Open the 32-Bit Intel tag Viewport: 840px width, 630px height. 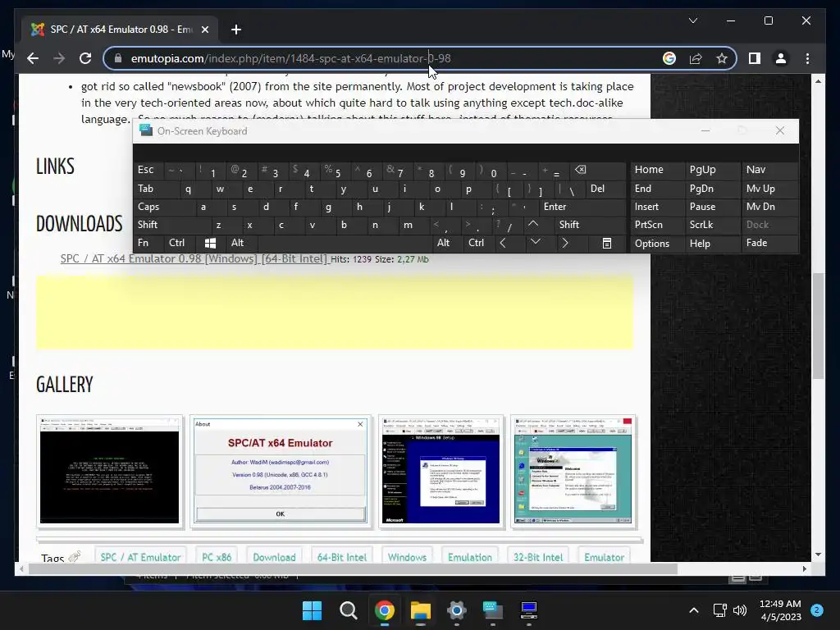538,557
